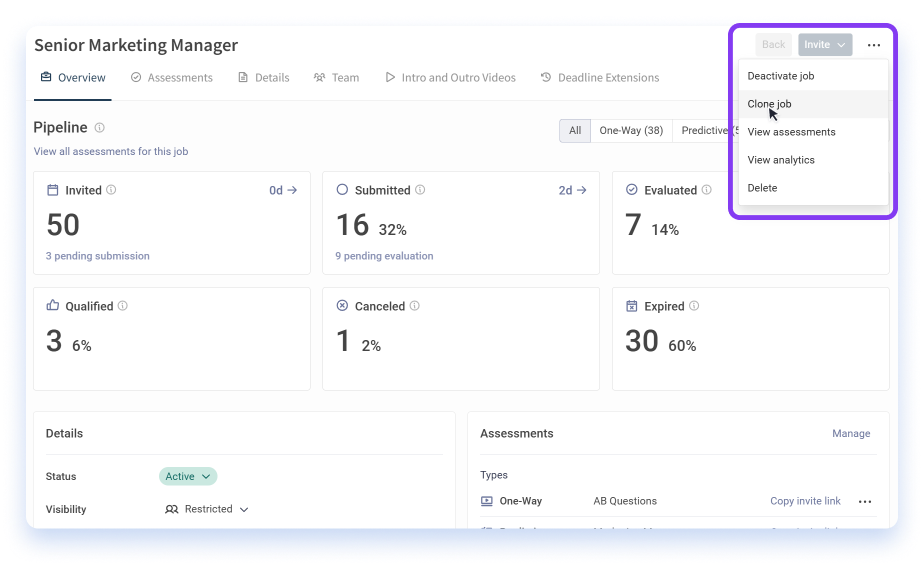The width and height of the screenshot is (924, 563).
Task: Click the Submitted info icon
Action: pyautogui.click(x=420, y=190)
